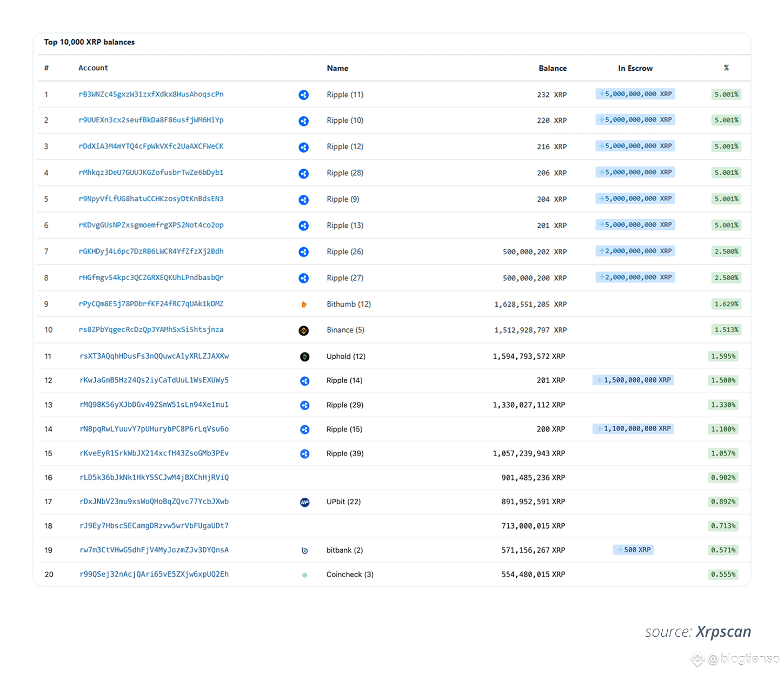Click the +5,000,000,000 XRP escrow badge for Ripple (11)

tap(635, 94)
